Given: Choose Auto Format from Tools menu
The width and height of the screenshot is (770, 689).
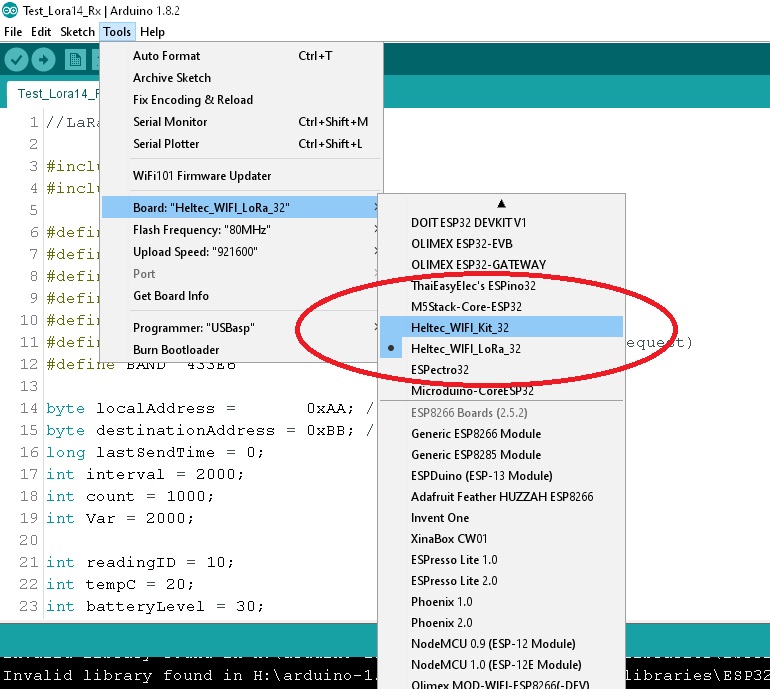Looking at the screenshot, I should pos(241,56).
